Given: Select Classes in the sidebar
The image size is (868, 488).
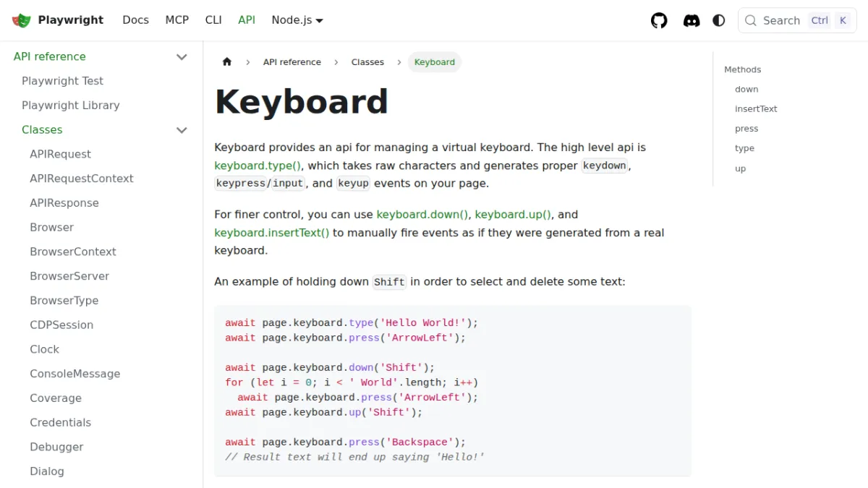Looking at the screenshot, I should point(42,130).
